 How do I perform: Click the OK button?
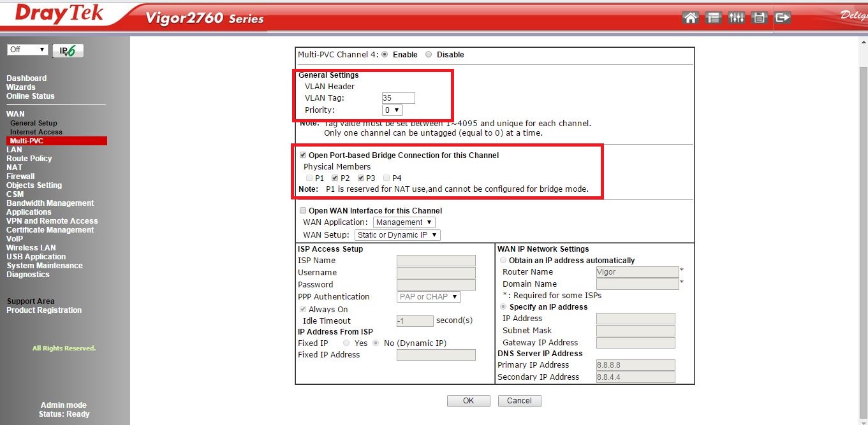tap(468, 401)
